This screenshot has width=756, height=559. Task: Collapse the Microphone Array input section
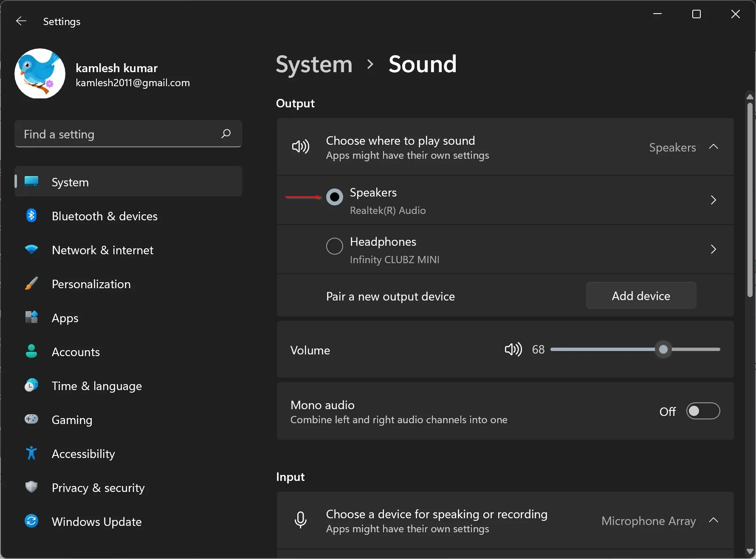(714, 521)
